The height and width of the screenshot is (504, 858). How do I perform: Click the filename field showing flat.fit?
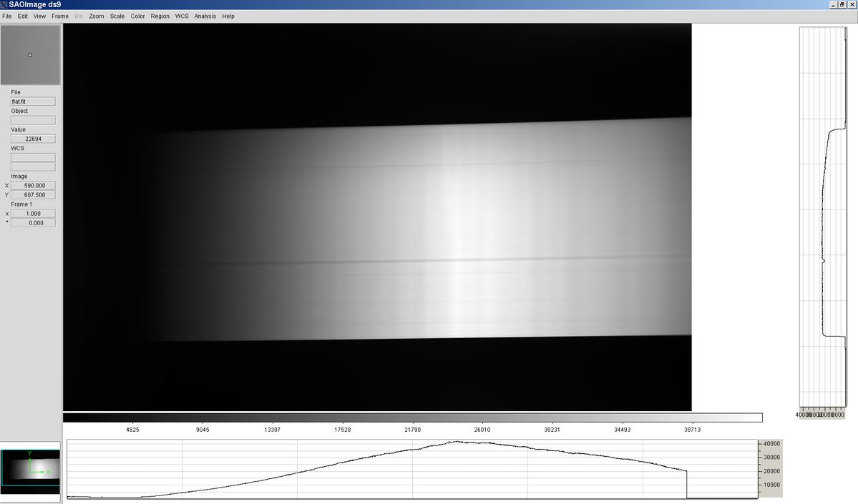pyautogui.click(x=32, y=101)
